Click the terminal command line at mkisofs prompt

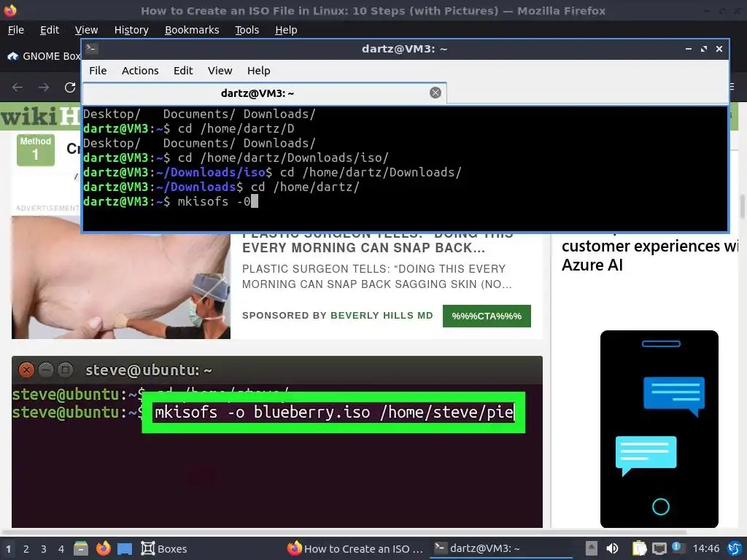[x=405, y=201]
